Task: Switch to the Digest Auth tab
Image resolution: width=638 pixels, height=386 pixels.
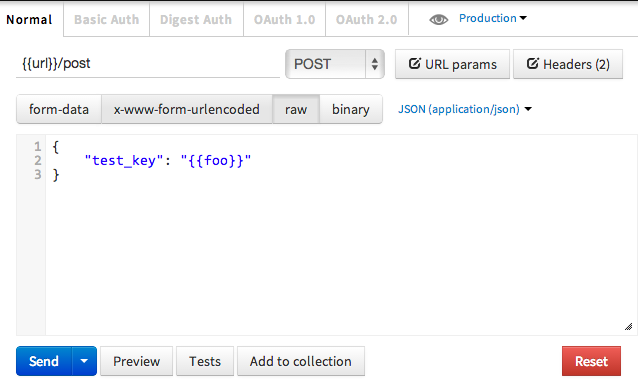Action: click(196, 20)
